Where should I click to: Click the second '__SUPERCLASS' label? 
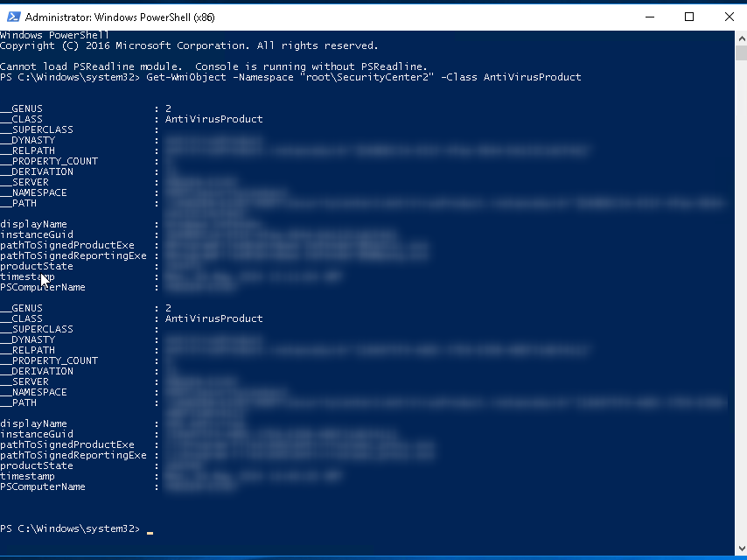(x=37, y=329)
